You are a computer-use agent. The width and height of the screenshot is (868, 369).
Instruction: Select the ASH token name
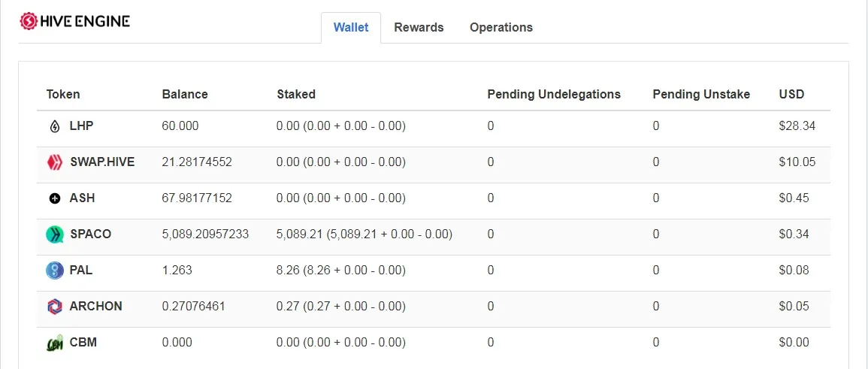[82, 198]
